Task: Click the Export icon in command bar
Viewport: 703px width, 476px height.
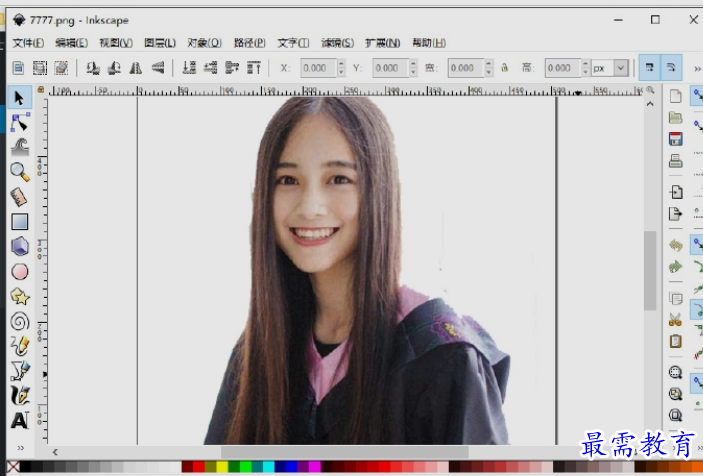Action: pyautogui.click(x=676, y=214)
